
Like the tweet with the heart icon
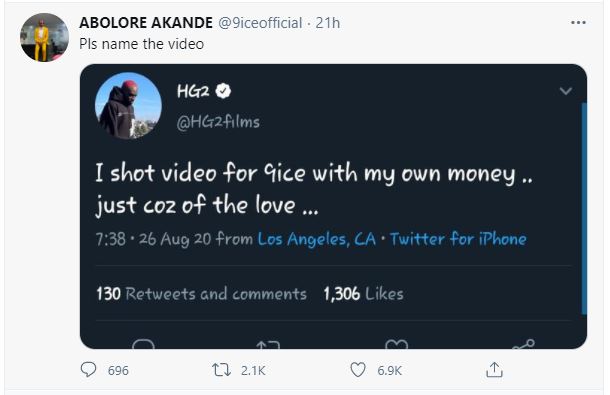pos(358,370)
